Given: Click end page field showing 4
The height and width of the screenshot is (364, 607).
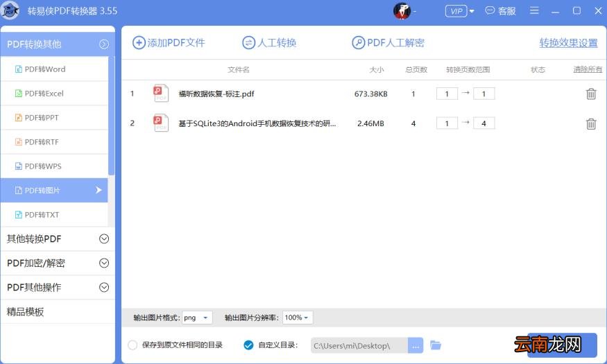Looking at the screenshot, I should [484, 123].
